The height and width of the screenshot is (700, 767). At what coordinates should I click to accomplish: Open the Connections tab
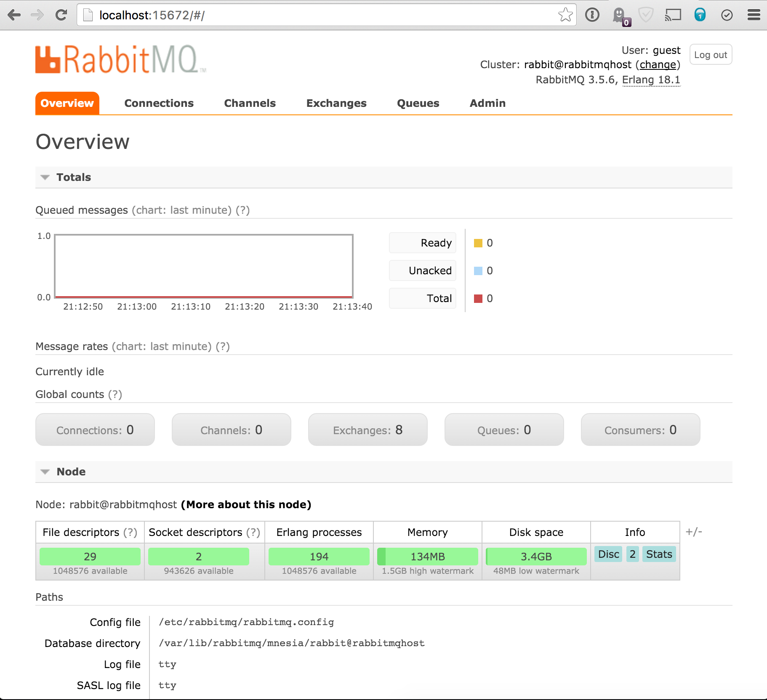point(159,103)
